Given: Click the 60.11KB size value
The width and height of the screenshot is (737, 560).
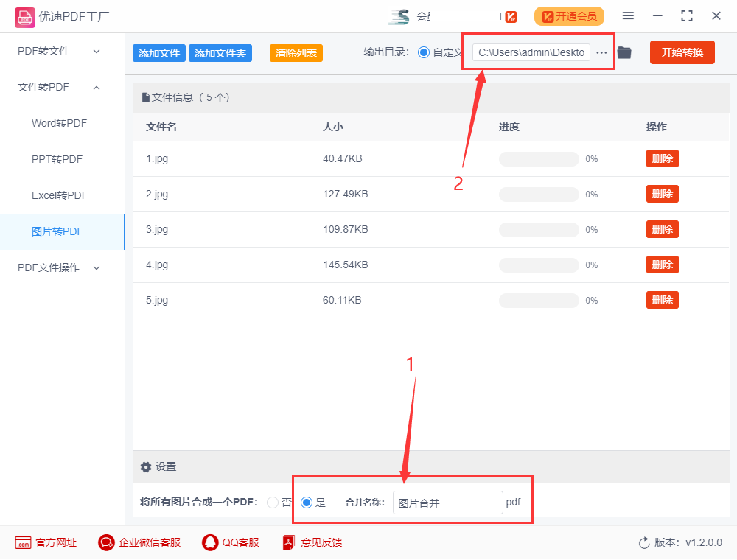Looking at the screenshot, I should click(342, 300).
